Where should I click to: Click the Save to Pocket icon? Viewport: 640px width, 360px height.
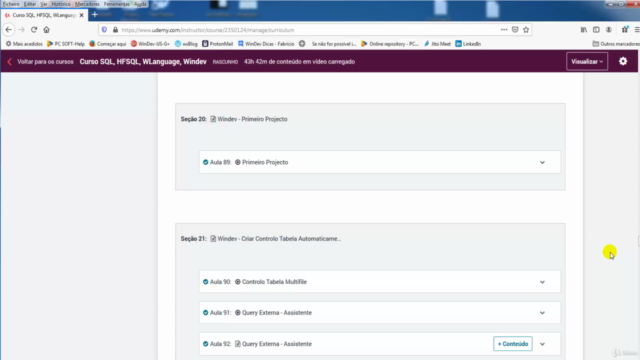pyautogui.click(x=515, y=30)
